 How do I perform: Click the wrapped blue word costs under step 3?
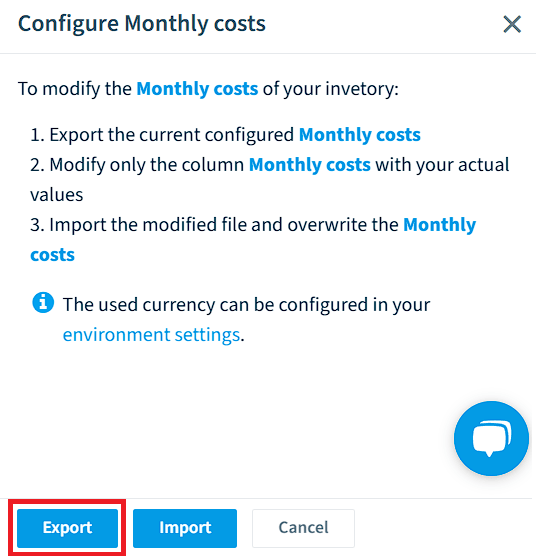52,255
